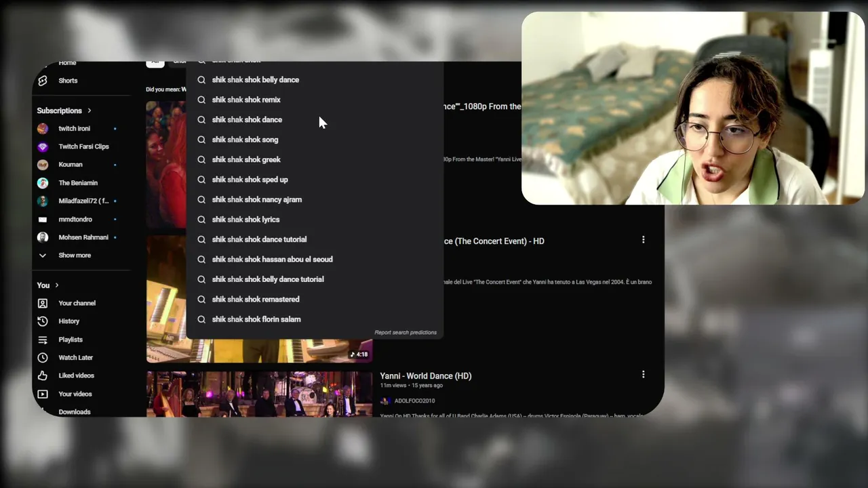Screen dimensions: 868x488
Task: Open Downloads in the sidebar
Action: (75, 411)
